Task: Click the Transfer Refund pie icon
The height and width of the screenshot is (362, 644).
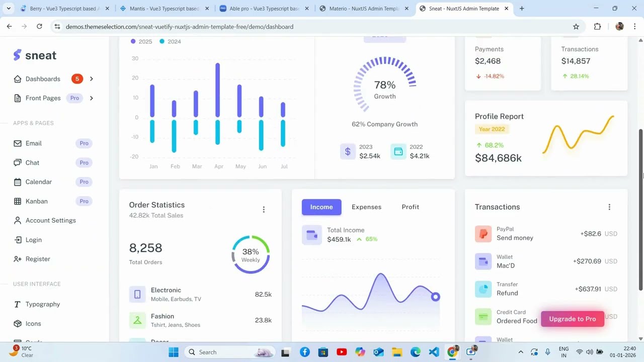Action: coord(483,289)
